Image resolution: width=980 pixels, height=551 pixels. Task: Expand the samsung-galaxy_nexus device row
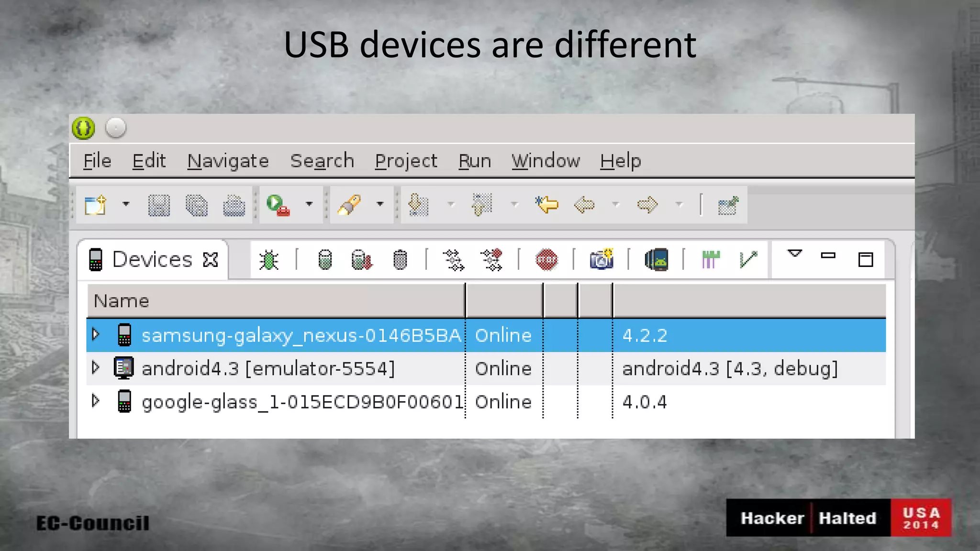pyautogui.click(x=96, y=334)
